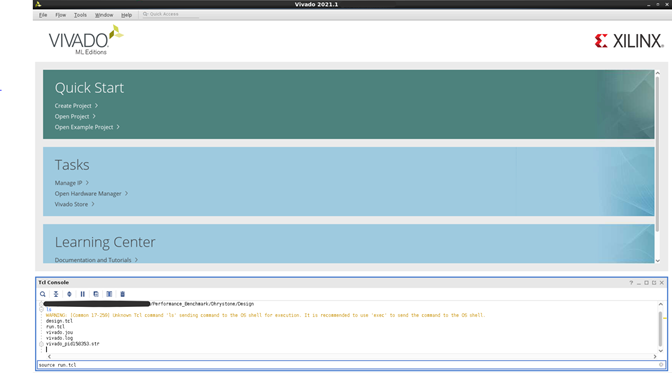Click Tcl Console scroll up arrow
Image resolution: width=672 pixels, height=373 pixels.
coord(660,304)
